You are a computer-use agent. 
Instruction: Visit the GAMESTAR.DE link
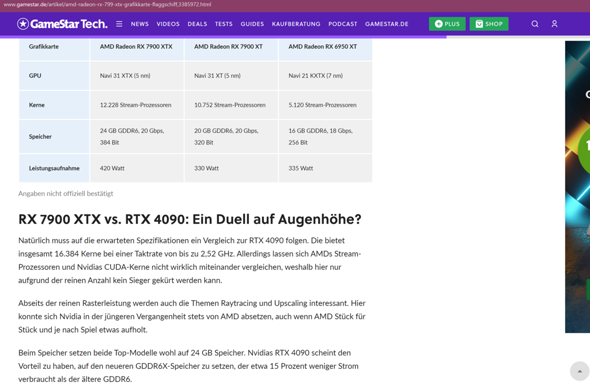click(x=386, y=24)
